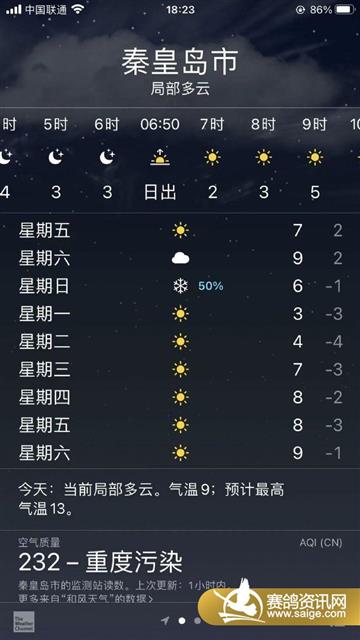
Task: Tap the 50% snow probability label
Action: [211, 286]
